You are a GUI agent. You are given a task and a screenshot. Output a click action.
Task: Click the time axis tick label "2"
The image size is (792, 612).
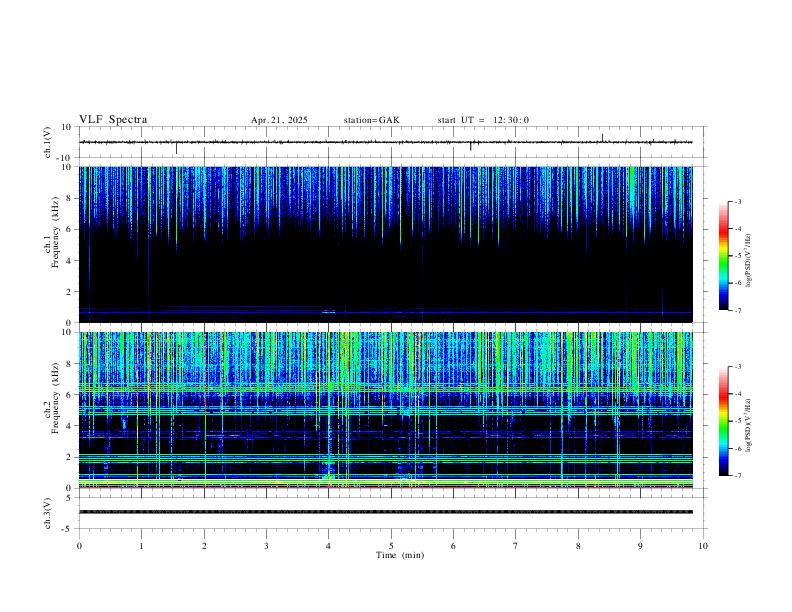[x=204, y=546]
